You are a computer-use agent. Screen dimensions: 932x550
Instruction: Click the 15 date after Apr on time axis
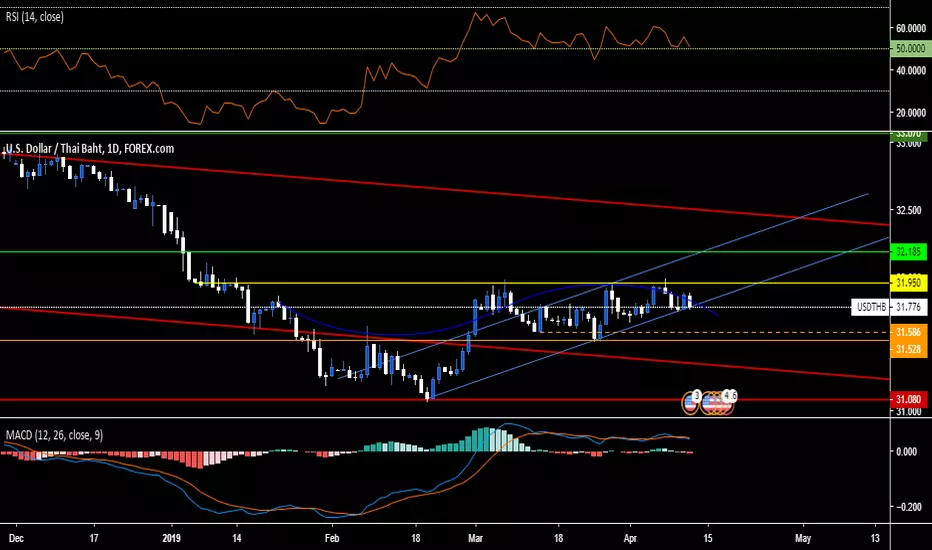click(707, 539)
